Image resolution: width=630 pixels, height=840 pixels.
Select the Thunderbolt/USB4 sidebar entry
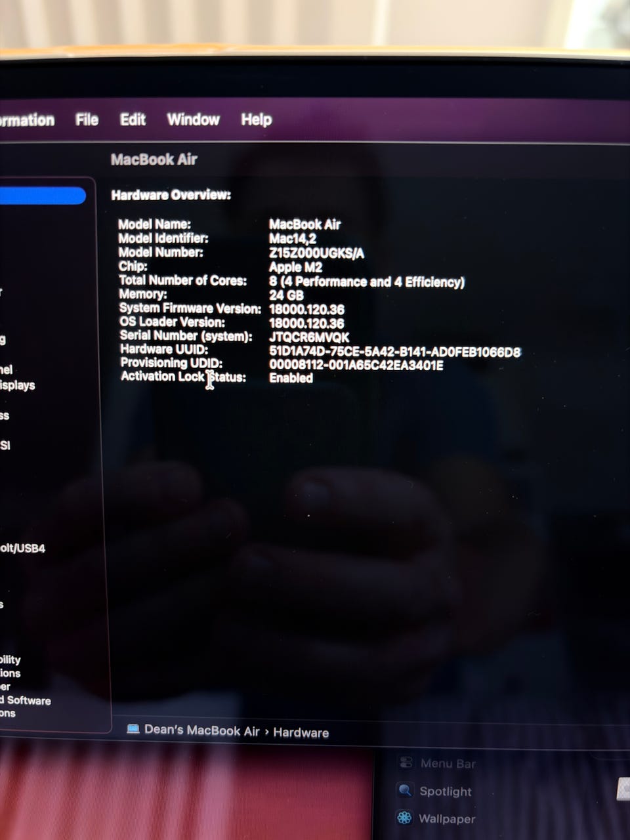click(x=23, y=548)
